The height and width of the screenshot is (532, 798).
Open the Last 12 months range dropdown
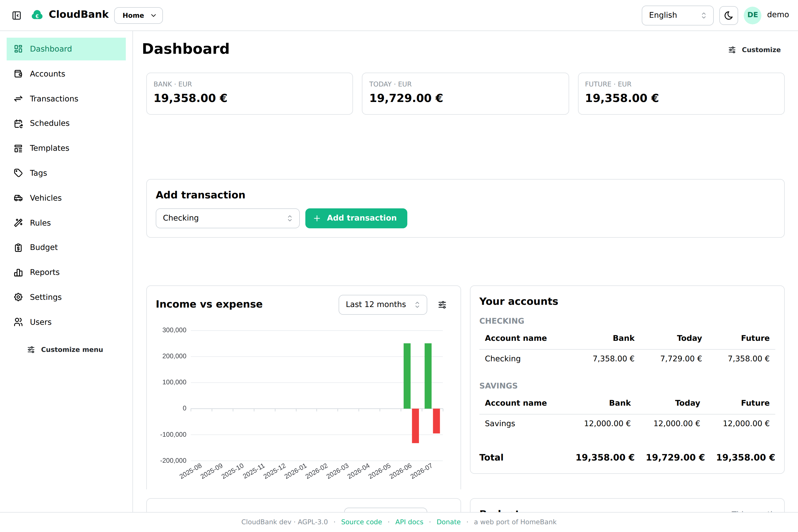pos(383,305)
